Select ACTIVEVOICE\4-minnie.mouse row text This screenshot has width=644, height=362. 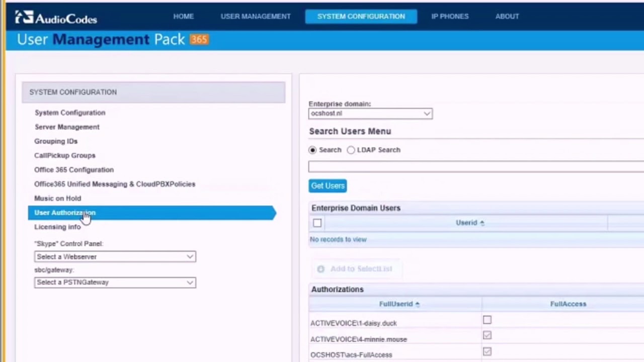pyautogui.click(x=359, y=339)
